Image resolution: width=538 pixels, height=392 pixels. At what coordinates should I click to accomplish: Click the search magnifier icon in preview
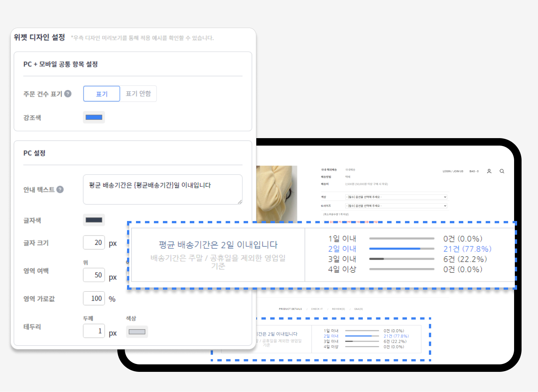502,171
